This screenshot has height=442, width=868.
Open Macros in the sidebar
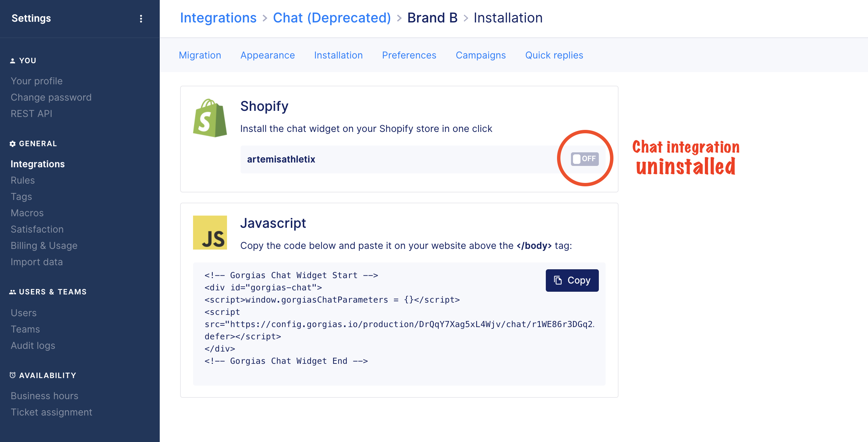27,213
